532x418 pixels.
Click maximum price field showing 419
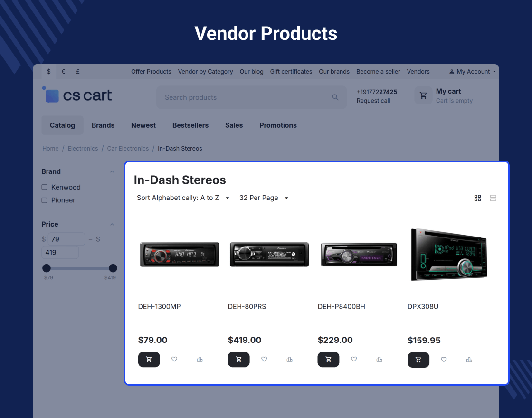point(60,252)
